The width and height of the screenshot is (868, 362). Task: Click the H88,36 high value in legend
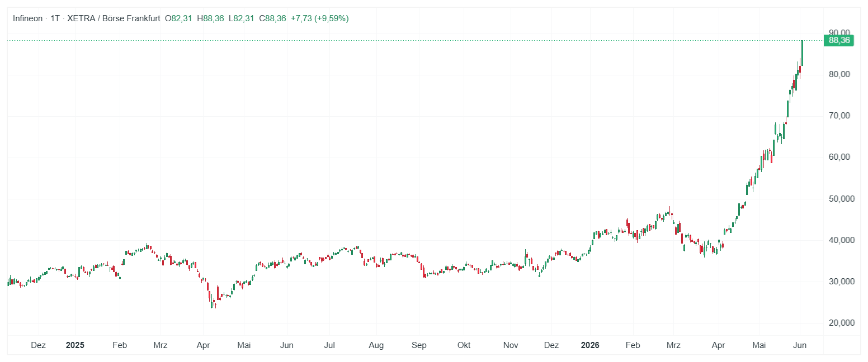pos(210,18)
